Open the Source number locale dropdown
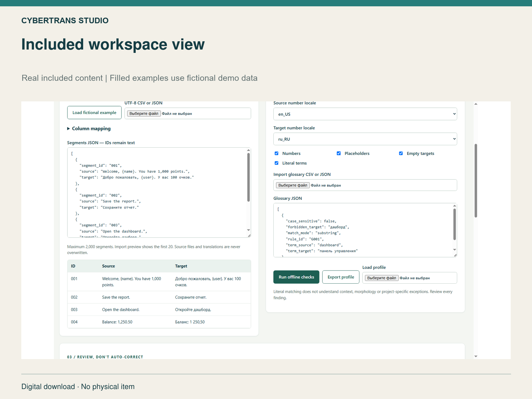 pyautogui.click(x=365, y=114)
